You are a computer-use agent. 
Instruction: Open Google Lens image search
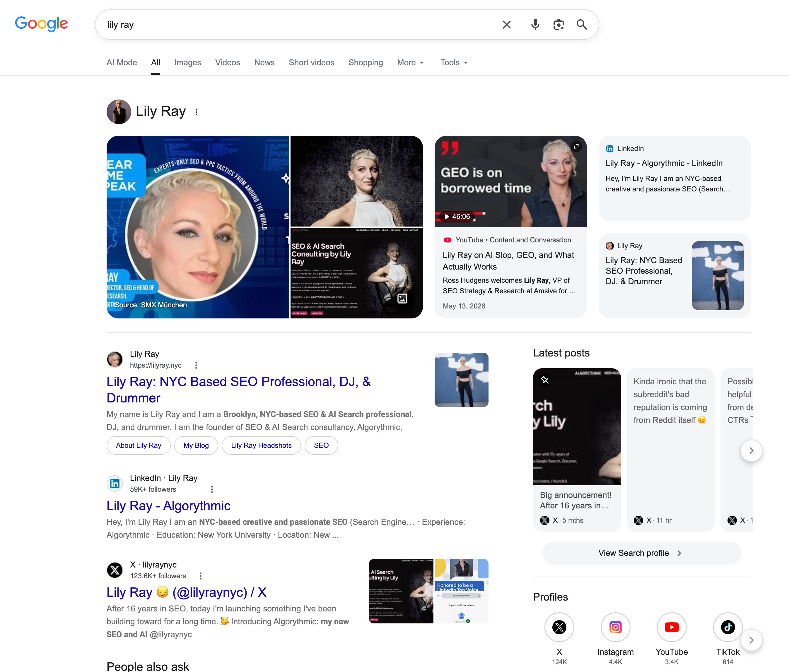coord(558,25)
